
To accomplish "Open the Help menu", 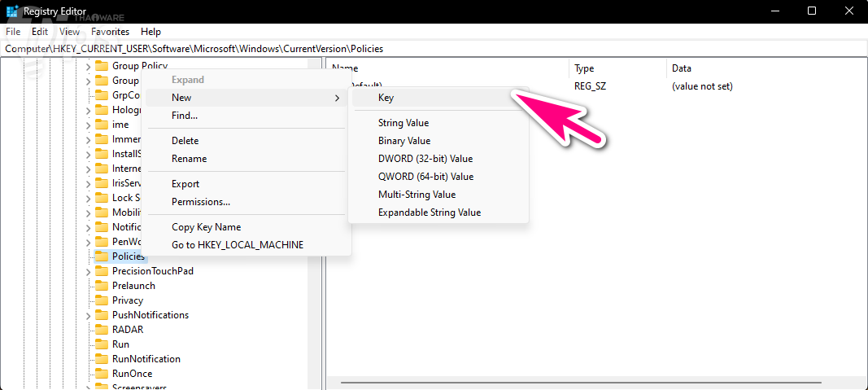I will pos(150,32).
